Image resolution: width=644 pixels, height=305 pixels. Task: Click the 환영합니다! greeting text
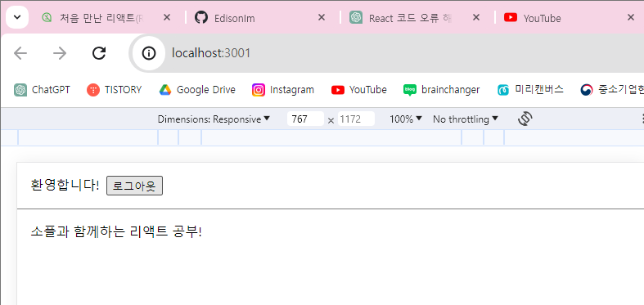[x=65, y=185]
